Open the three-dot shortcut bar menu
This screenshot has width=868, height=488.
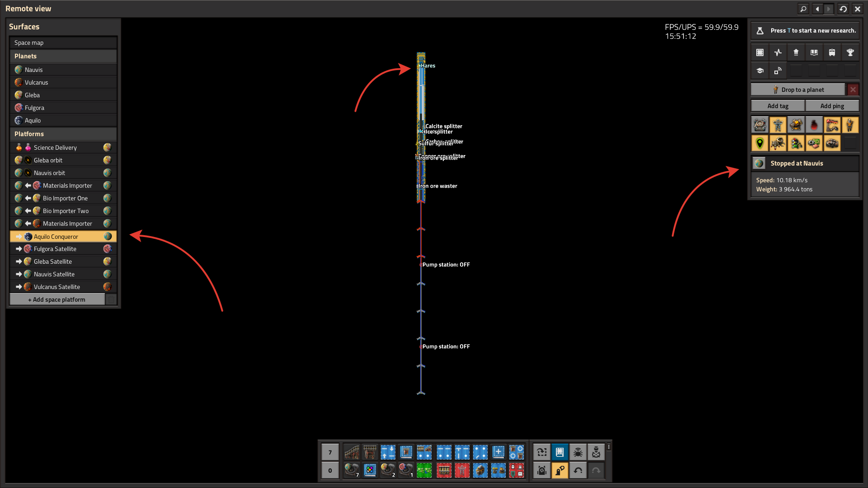click(x=609, y=447)
